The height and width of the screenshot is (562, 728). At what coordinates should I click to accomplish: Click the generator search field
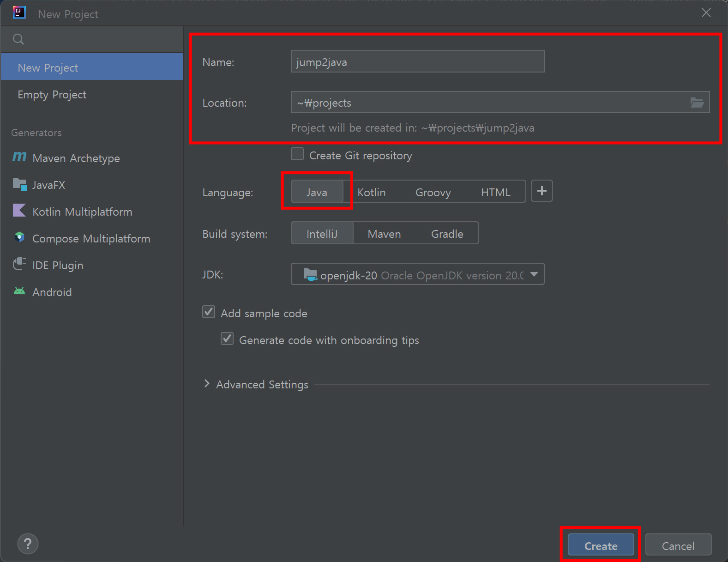(x=92, y=39)
